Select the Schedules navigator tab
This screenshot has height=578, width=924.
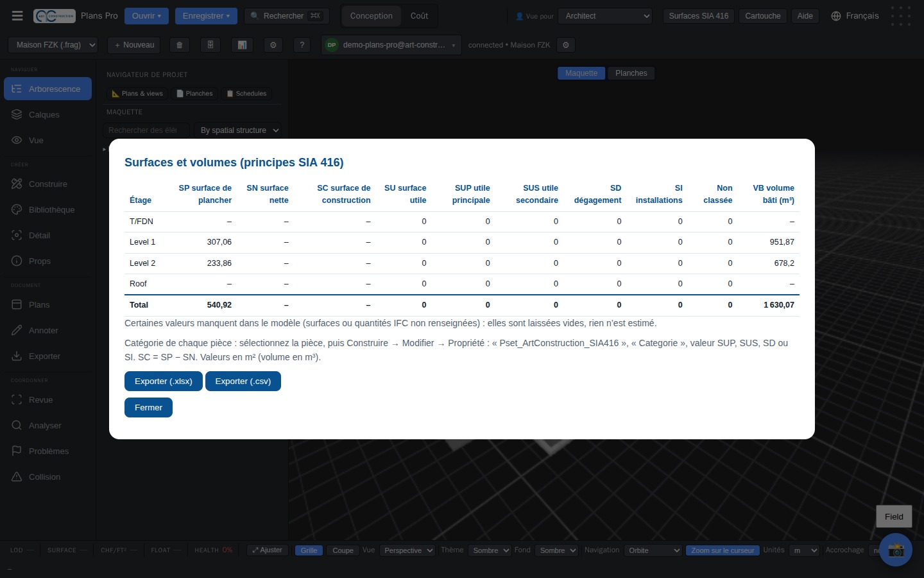pyautogui.click(x=246, y=94)
